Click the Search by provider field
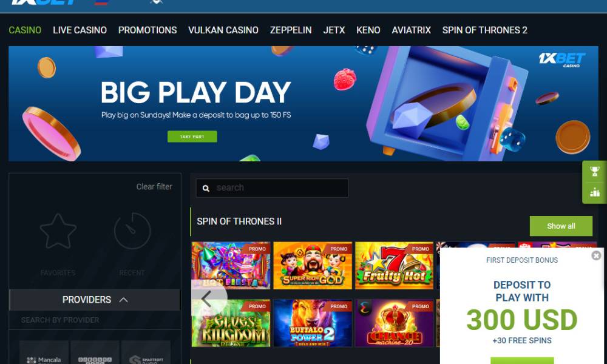Image resolution: width=607 pixels, height=364 pixels. click(x=95, y=320)
